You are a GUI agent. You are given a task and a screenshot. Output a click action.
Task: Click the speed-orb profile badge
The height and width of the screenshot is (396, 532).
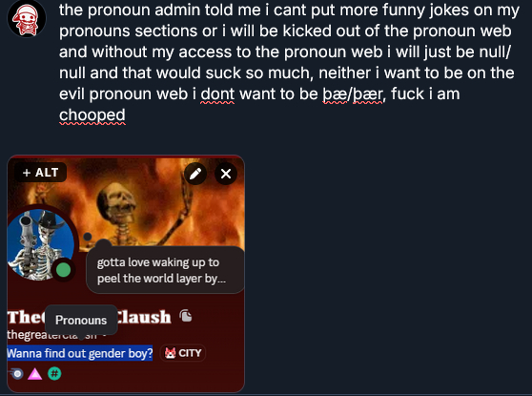coord(16,374)
